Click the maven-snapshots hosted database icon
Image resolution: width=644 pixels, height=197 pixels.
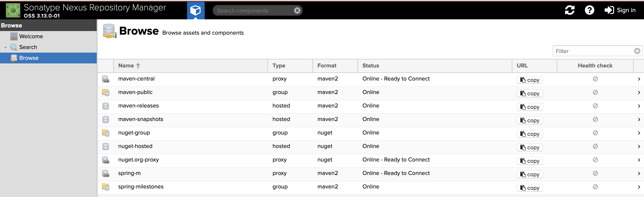coord(105,119)
